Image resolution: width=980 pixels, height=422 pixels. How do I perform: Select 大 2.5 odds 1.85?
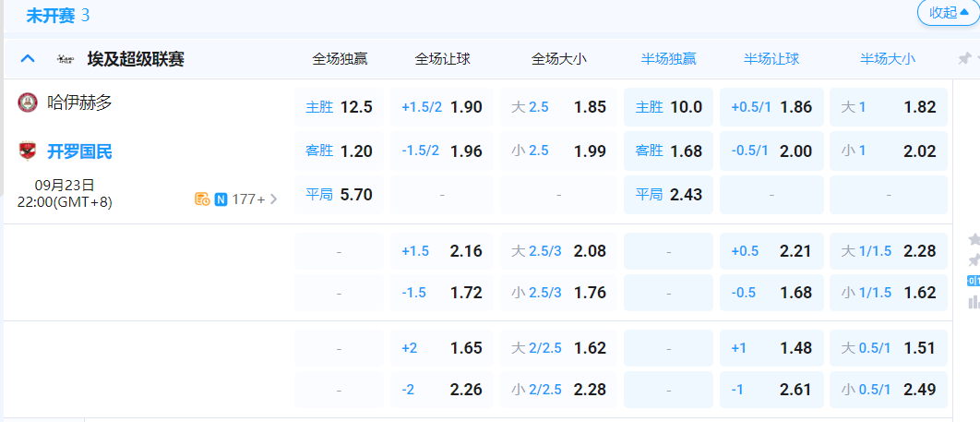coord(558,107)
